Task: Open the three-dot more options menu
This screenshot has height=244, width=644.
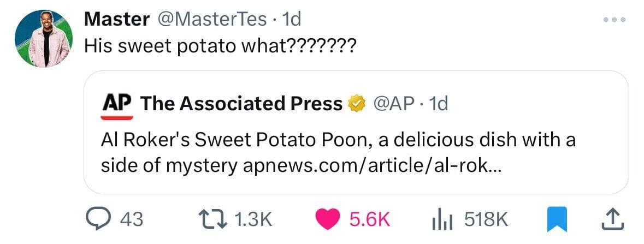Action: click(614, 20)
